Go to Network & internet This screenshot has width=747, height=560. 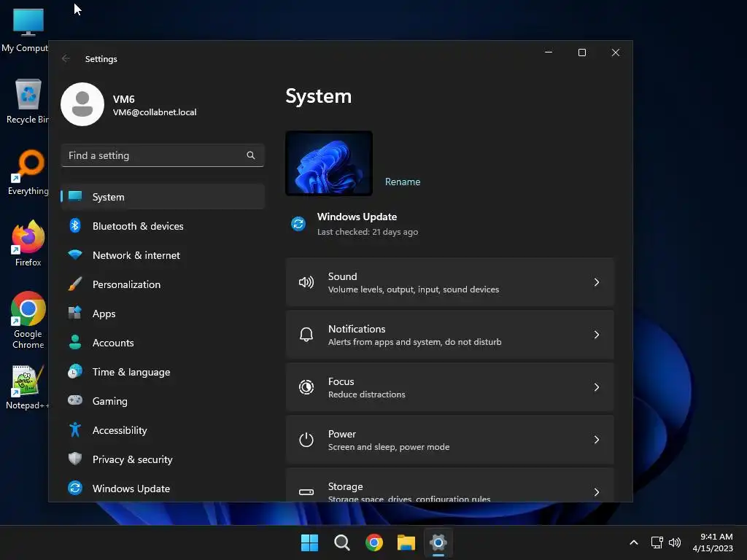pyautogui.click(x=163, y=254)
